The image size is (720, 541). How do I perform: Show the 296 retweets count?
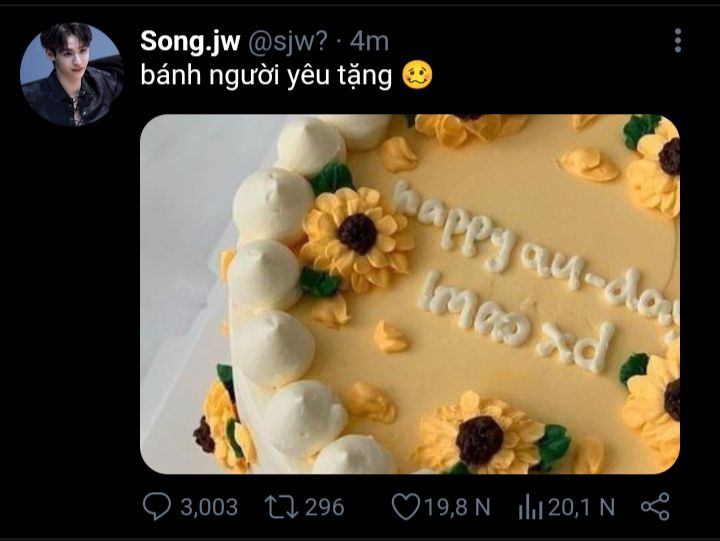[x=324, y=507]
